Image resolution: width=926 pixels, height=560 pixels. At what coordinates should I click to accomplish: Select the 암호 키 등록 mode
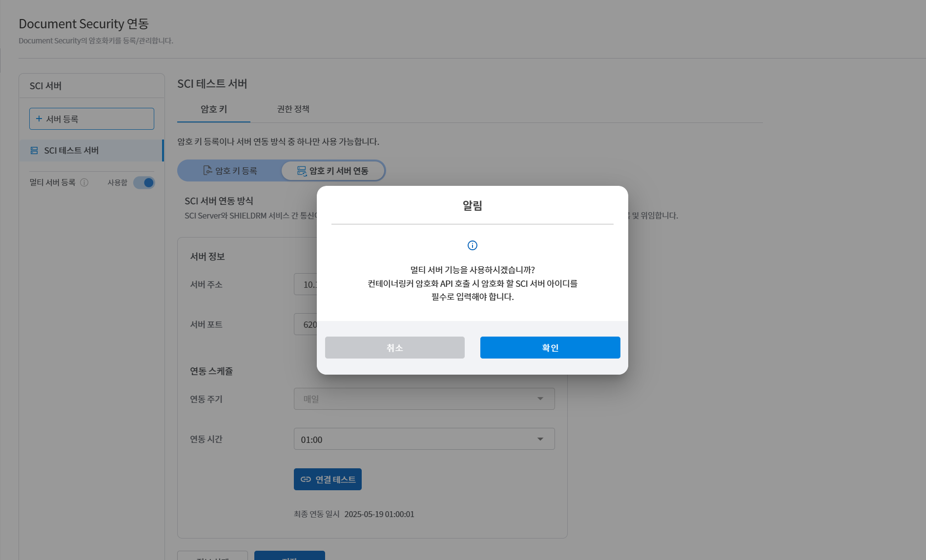click(x=230, y=171)
